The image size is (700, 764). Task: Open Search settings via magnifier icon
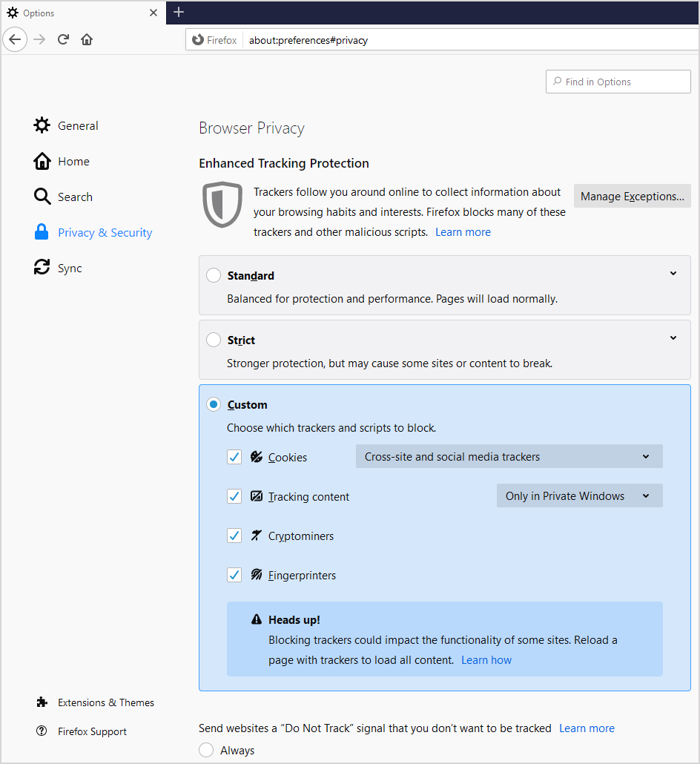coord(42,196)
